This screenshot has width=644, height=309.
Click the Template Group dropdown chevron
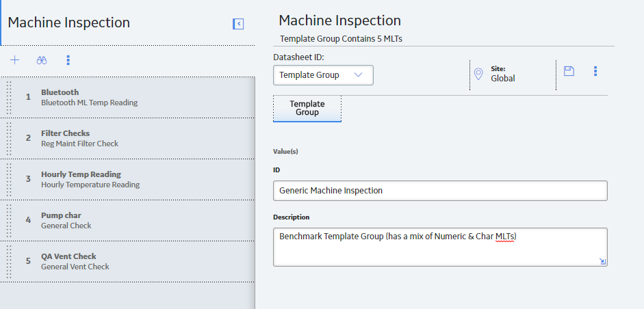pos(358,75)
